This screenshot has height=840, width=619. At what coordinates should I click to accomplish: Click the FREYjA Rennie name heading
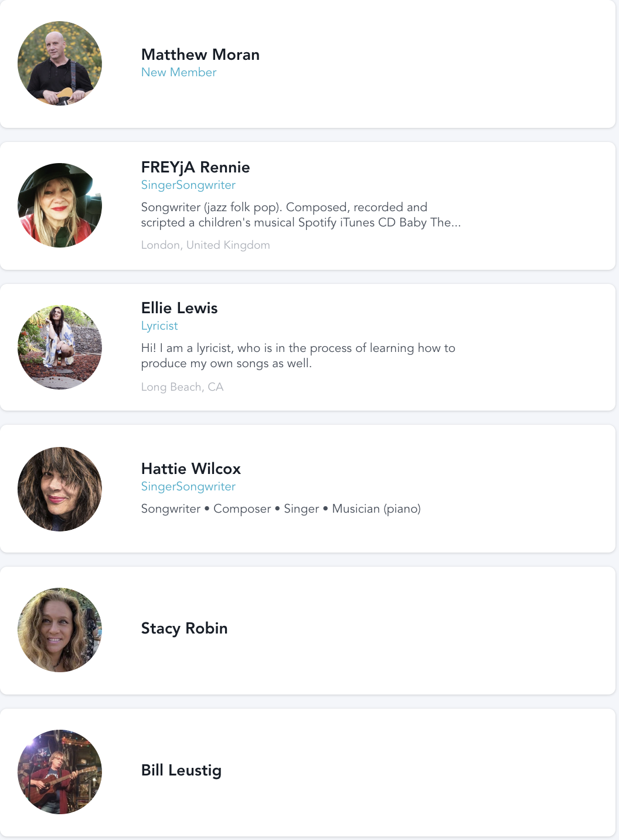195,167
